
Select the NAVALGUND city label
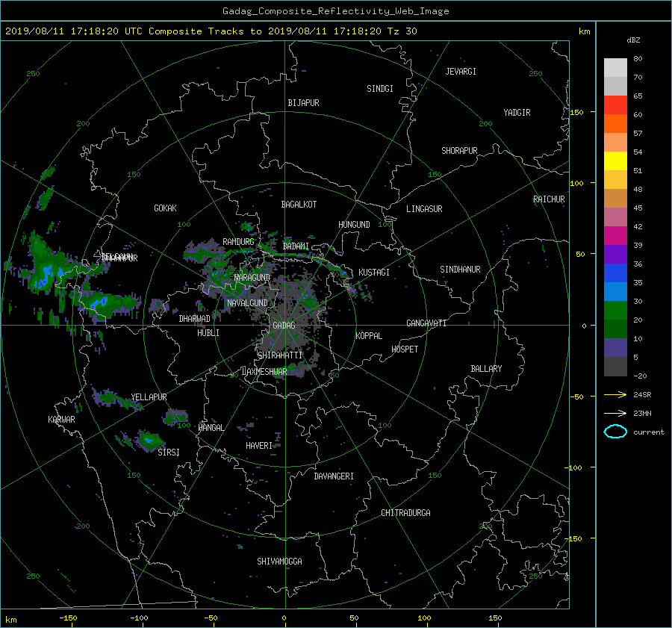tap(247, 302)
